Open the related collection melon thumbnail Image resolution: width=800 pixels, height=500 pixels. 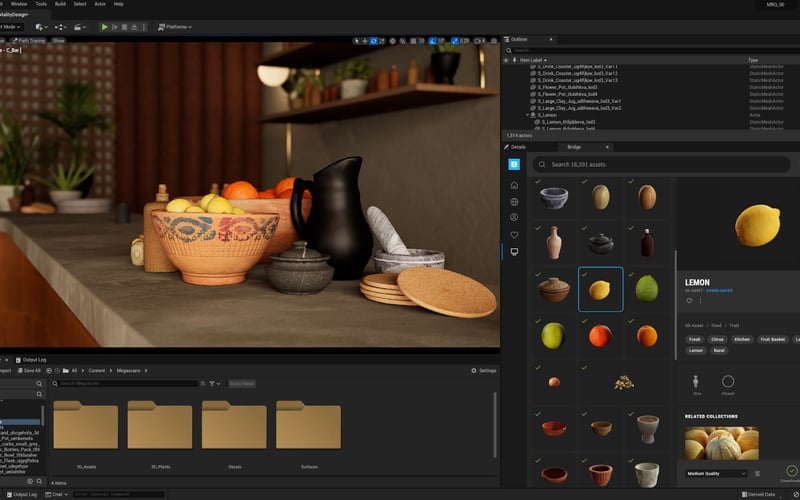point(721,443)
